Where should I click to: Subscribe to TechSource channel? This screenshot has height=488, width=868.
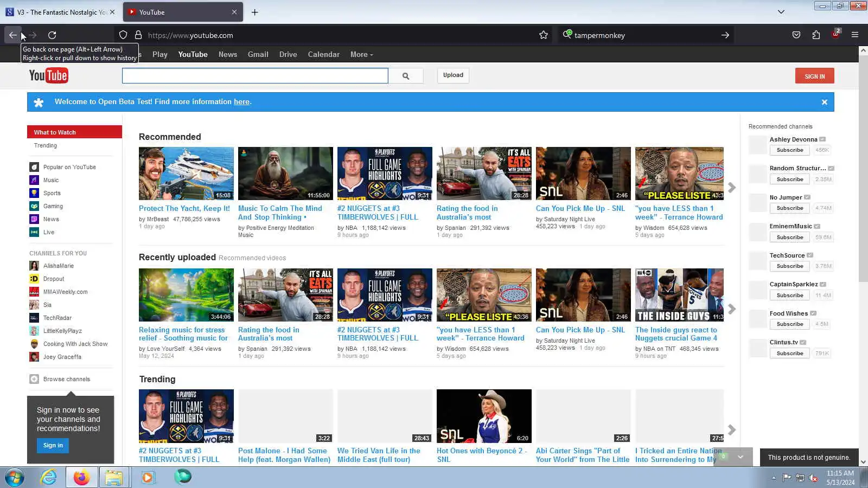tap(790, 266)
